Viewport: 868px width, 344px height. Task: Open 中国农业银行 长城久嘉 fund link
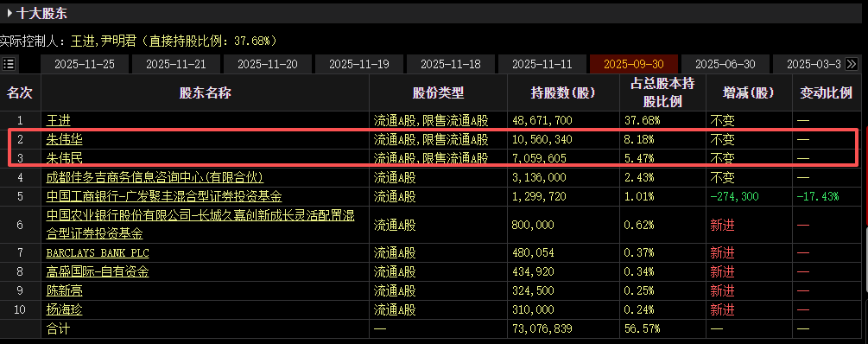click(200, 225)
